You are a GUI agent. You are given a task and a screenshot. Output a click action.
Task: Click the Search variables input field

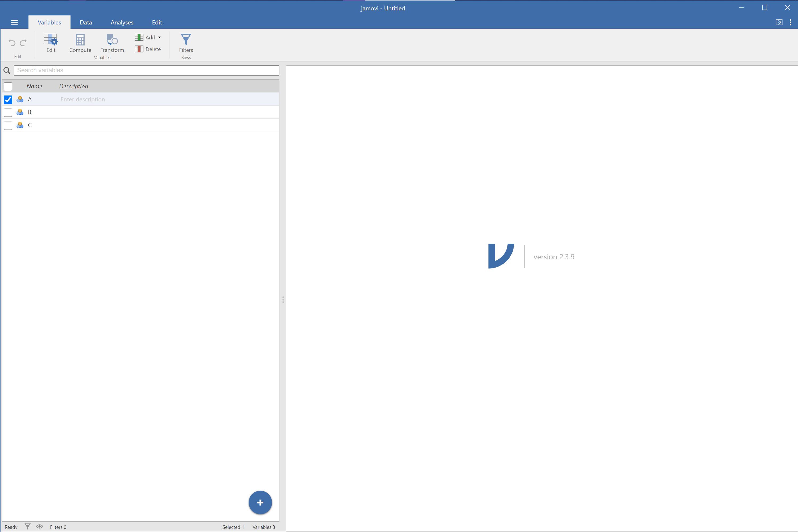pyautogui.click(x=147, y=70)
